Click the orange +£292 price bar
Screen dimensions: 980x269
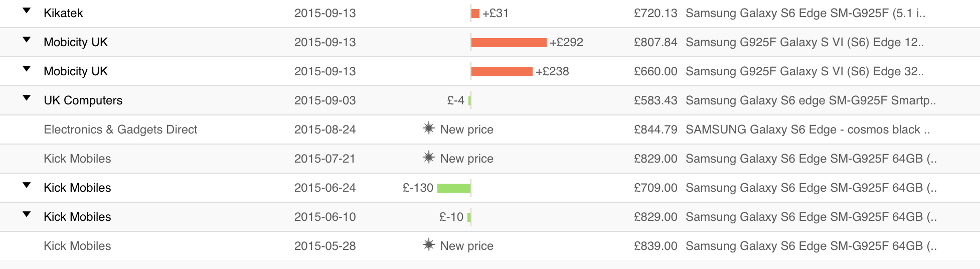coord(509,43)
